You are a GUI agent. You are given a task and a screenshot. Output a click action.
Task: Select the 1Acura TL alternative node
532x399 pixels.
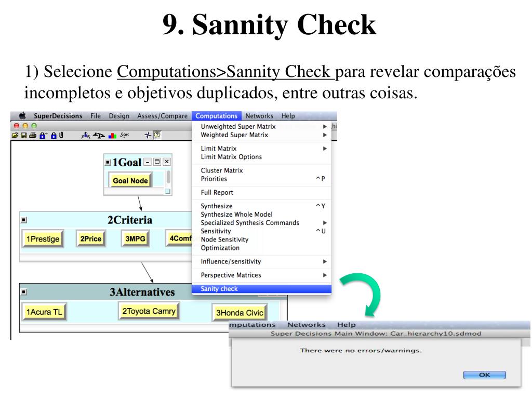click(x=44, y=312)
